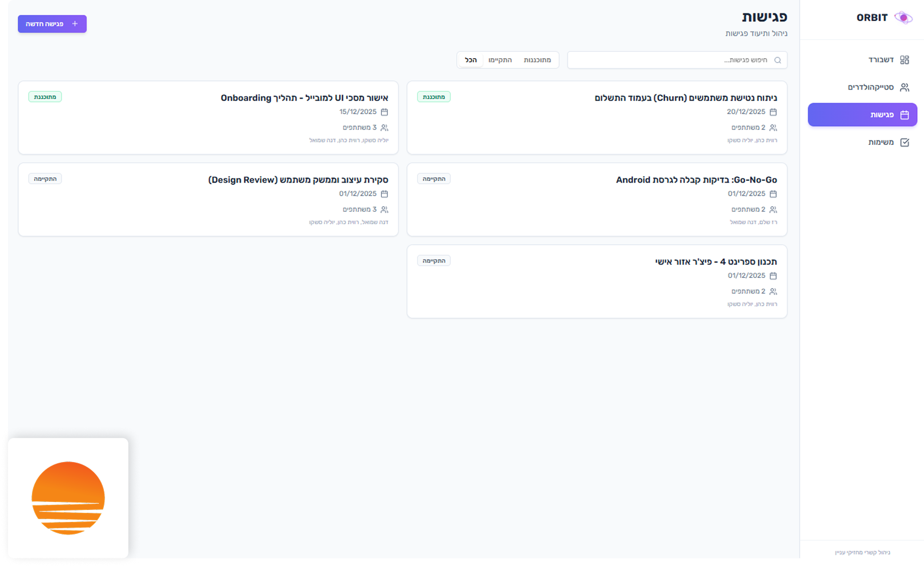Select the מתוכננות filter tab
The height and width of the screenshot is (567, 924).
coord(537,60)
